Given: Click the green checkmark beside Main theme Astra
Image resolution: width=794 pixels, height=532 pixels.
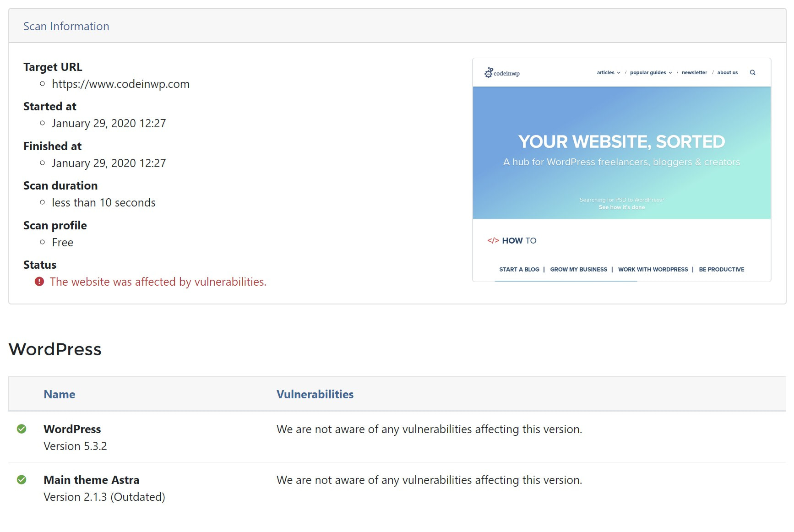Looking at the screenshot, I should pyautogui.click(x=22, y=480).
